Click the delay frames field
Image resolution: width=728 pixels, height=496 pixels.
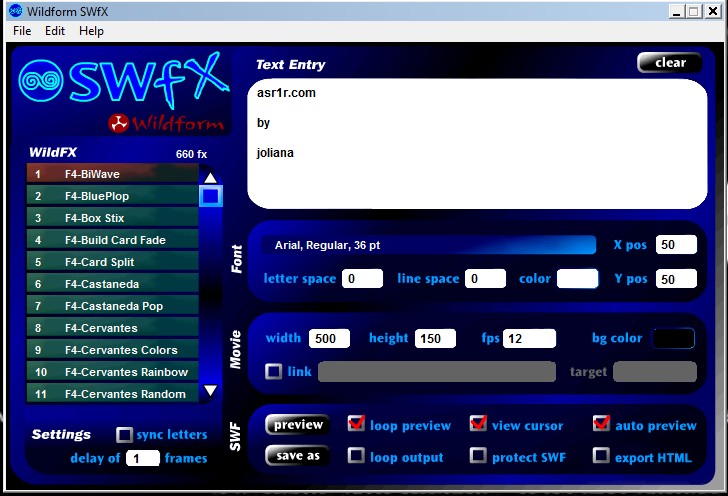coord(143,458)
